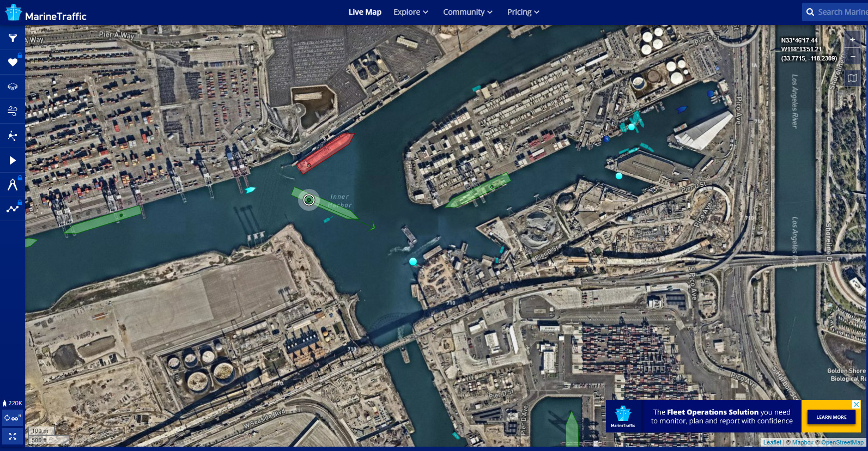The image size is (868, 451).
Task: Start the playback play icon
Action: click(x=13, y=160)
